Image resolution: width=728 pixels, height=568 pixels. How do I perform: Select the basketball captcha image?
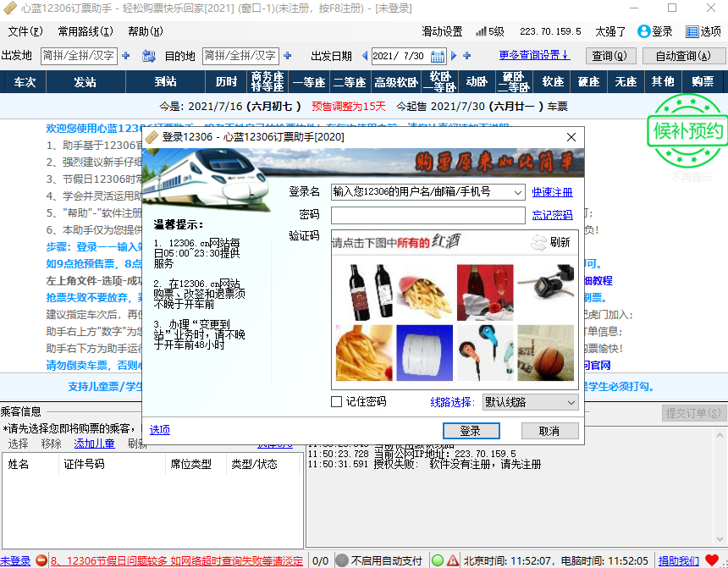point(546,352)
